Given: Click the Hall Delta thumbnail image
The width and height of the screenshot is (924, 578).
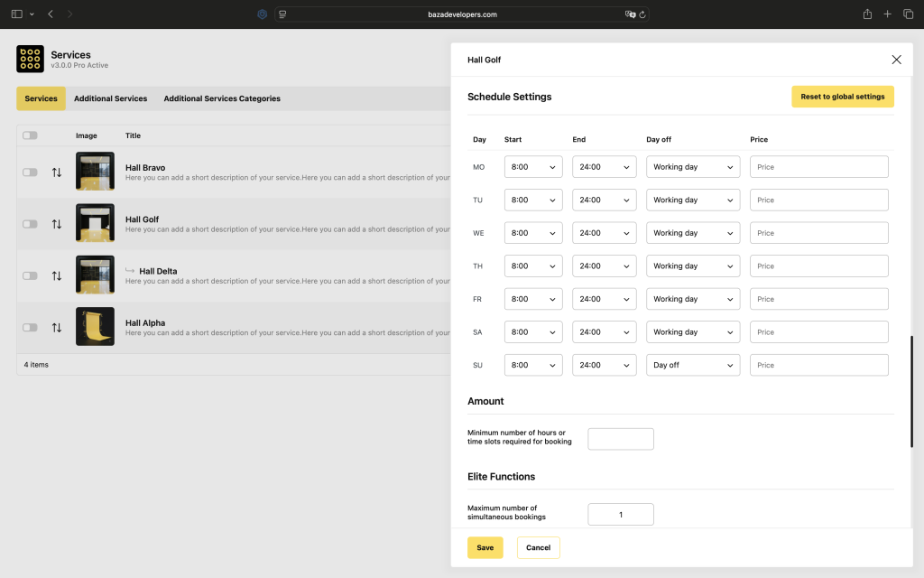Looking at the screenshot, I should [95, 275].
